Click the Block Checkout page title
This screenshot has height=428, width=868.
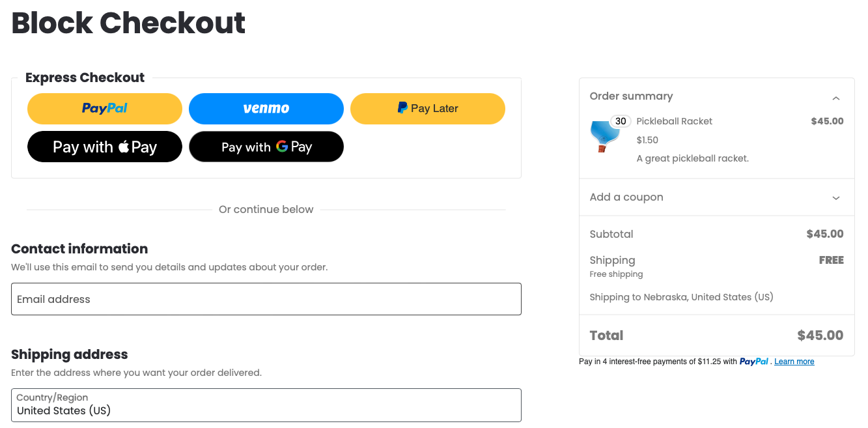tap(128, 23)
